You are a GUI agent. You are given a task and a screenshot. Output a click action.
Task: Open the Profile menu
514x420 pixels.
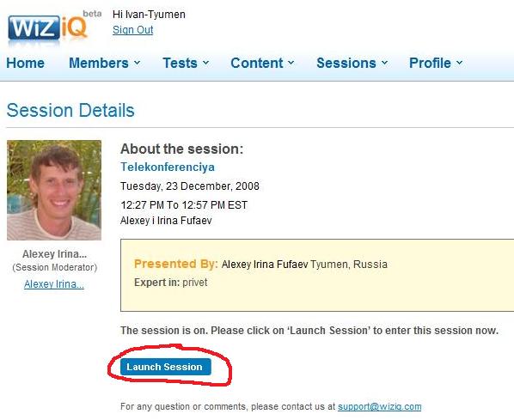click(x=430, y=63)
